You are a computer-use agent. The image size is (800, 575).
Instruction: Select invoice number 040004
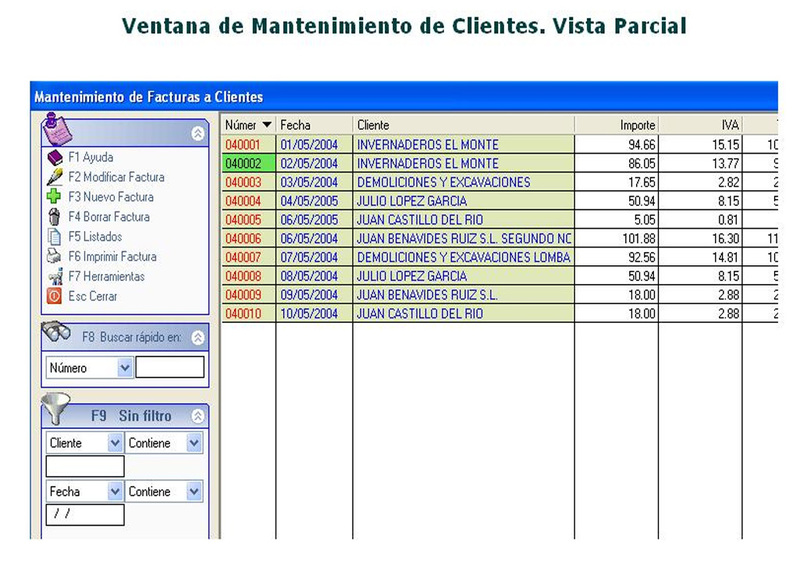[243, 201]
